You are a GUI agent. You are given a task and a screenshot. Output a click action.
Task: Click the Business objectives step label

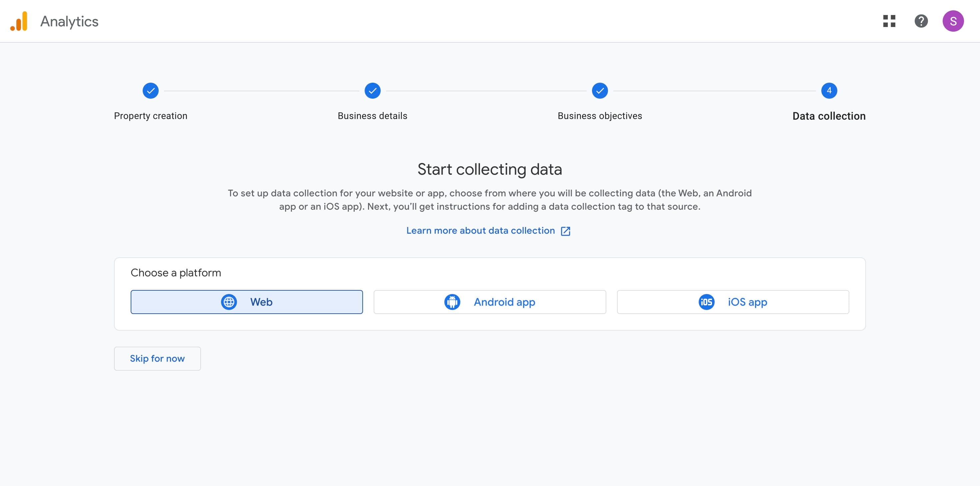click(x=600, y=116)
